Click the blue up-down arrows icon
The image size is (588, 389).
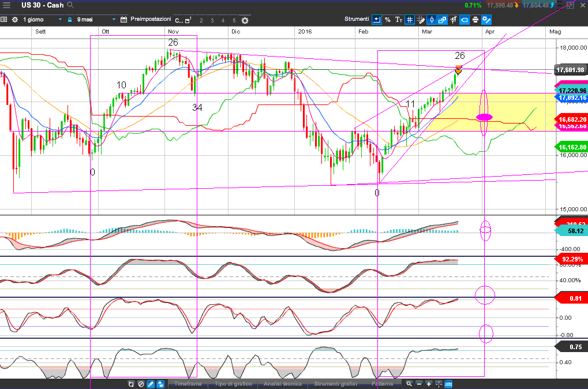coord(160,384)
